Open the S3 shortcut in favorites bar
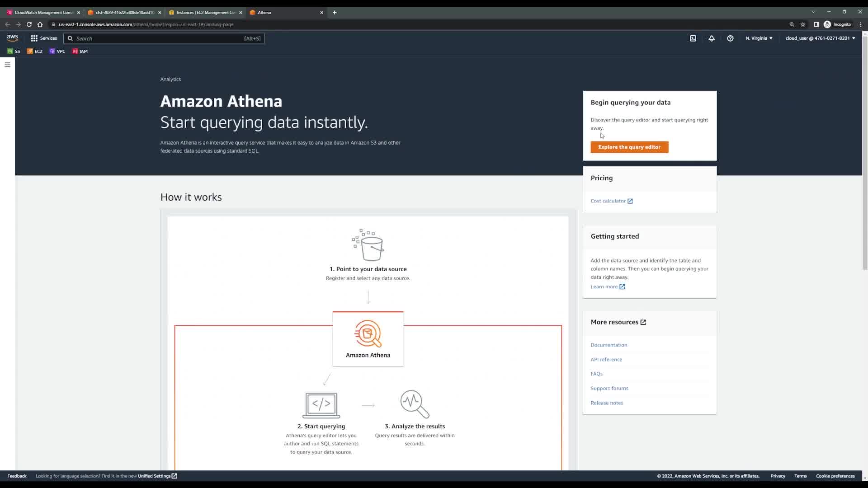The height and width of the screenshot is (488, 868). 14,52
